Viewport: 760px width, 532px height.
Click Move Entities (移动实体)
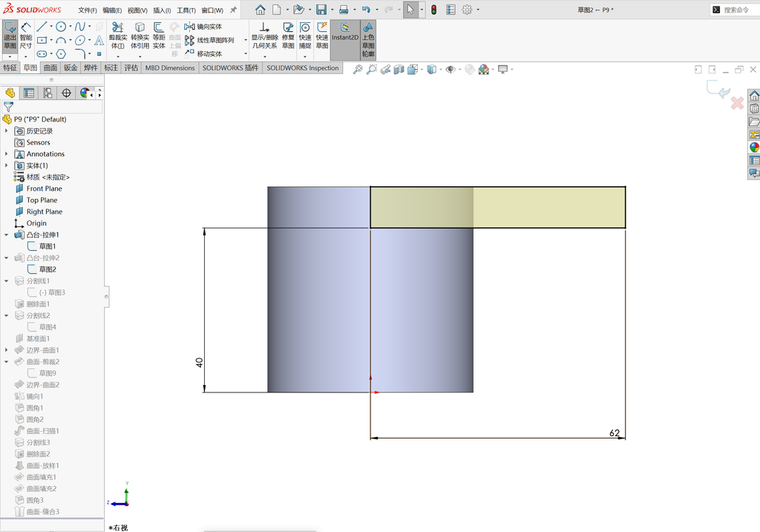coord(203,53)
